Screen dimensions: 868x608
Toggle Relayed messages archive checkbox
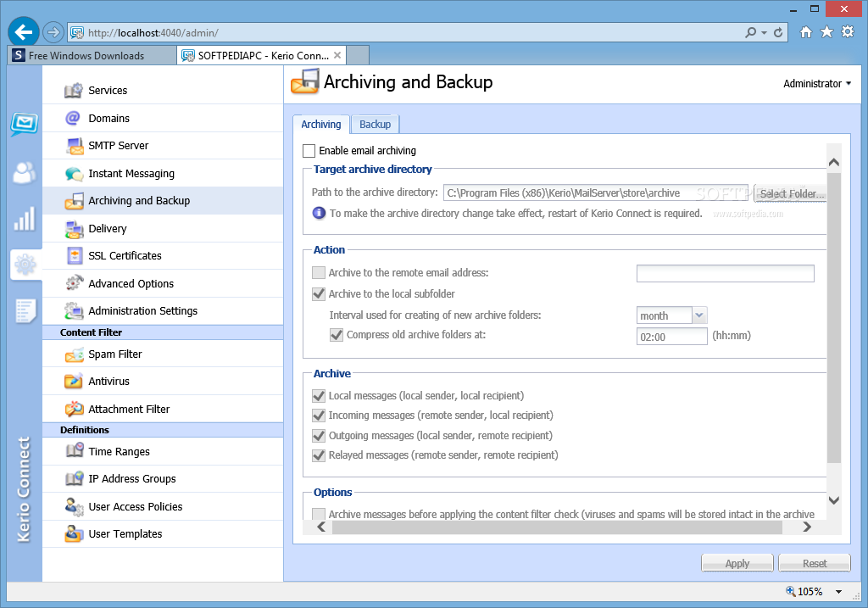(319, 455)
